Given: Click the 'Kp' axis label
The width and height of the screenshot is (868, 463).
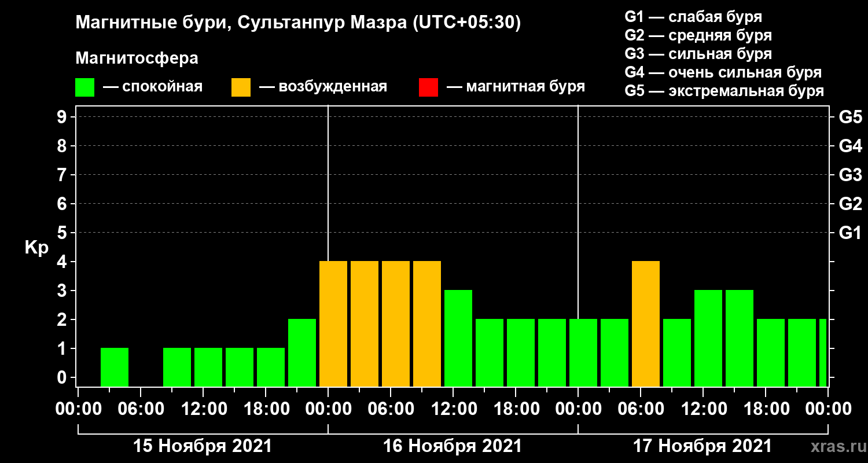Looking at the screenshot, I should pyautogui.click(x=36, y=248).
